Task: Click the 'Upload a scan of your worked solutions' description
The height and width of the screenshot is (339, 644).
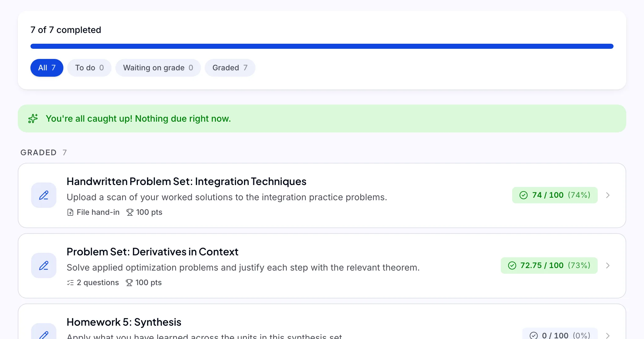Action: click(x=227, y=197)
